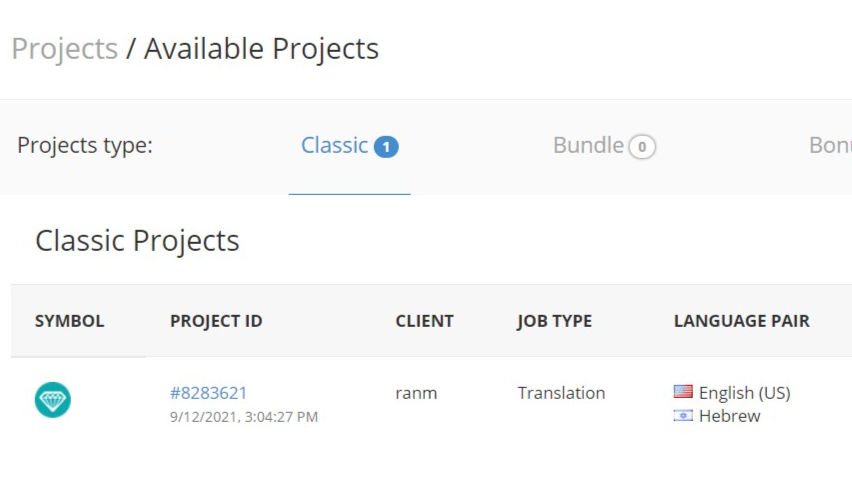The height and width of the screenshot is (478, 852).
Task: Click the teal diamond symbol icon
Action: (x=53, y=401)
